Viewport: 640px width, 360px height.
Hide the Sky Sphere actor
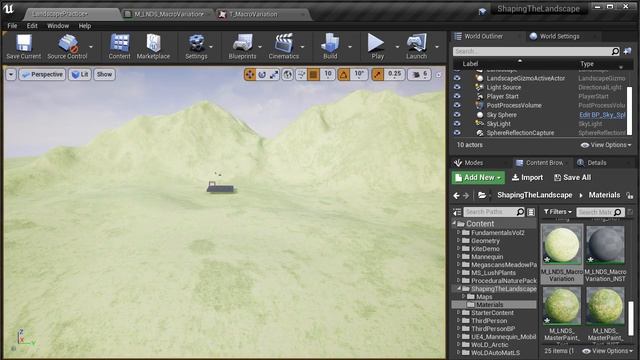[457, 115]
